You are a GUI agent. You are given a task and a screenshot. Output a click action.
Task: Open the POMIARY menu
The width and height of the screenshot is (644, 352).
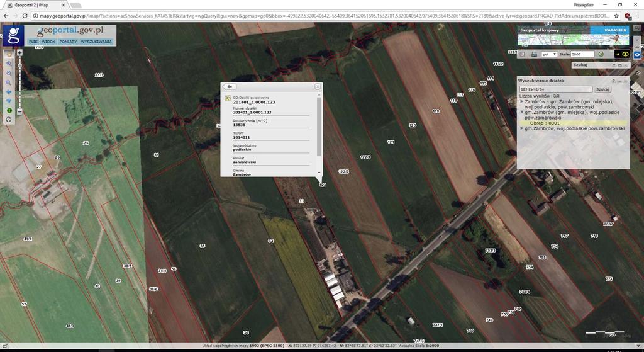(x=68, y=42)
